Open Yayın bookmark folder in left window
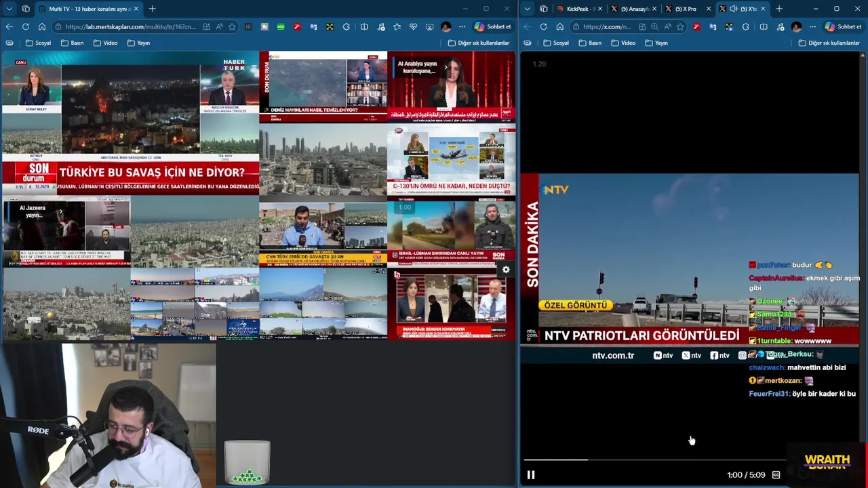The image size is (868, 488). coord(138,43)
